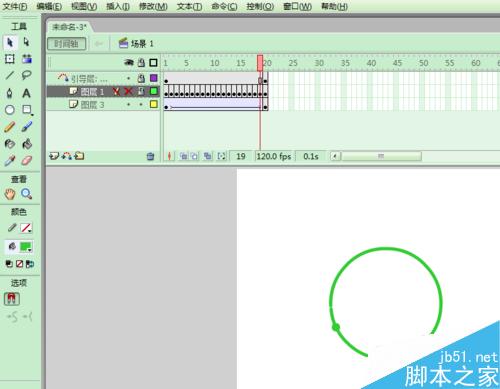Click the yellow outline swatch of 图层 3
The height and width of the screenshot is (389, 500).
pyautogui.click(x=154, y=104)
